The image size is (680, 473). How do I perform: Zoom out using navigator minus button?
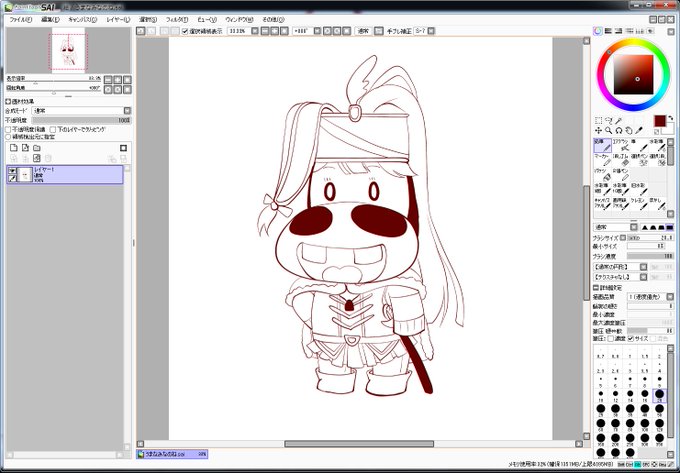pyautogui.click(x=108, y=79)
